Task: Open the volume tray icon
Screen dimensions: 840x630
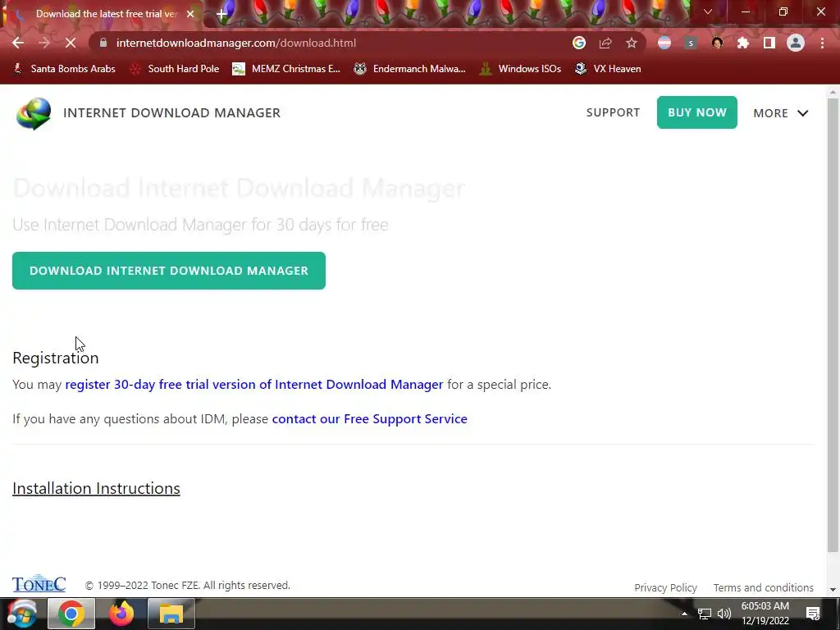Action: point(724,614)
